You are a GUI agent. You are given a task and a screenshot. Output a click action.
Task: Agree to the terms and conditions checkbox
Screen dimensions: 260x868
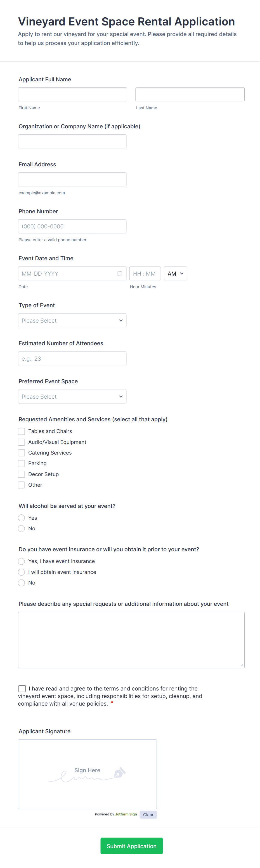[22, 689]
